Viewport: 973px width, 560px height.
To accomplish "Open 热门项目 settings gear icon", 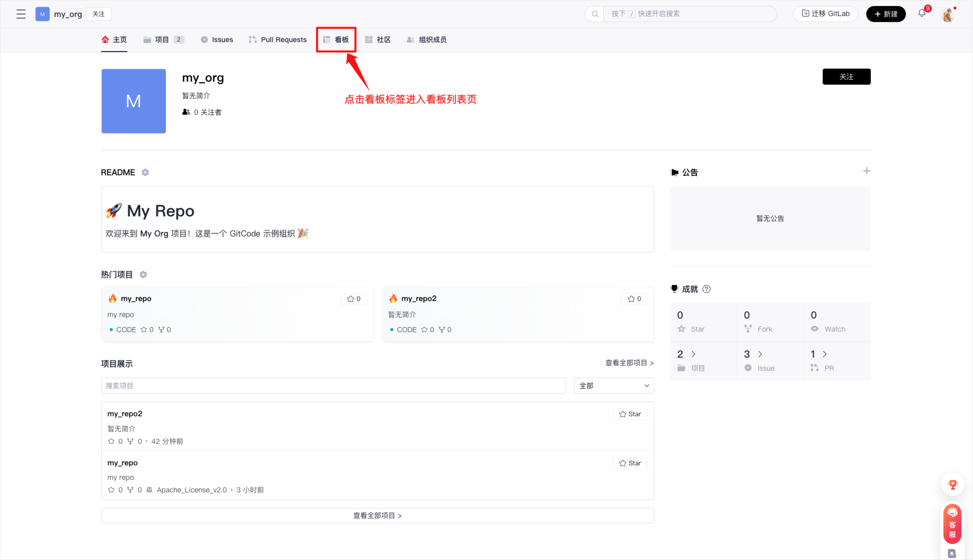I will [x=143, y=274].
